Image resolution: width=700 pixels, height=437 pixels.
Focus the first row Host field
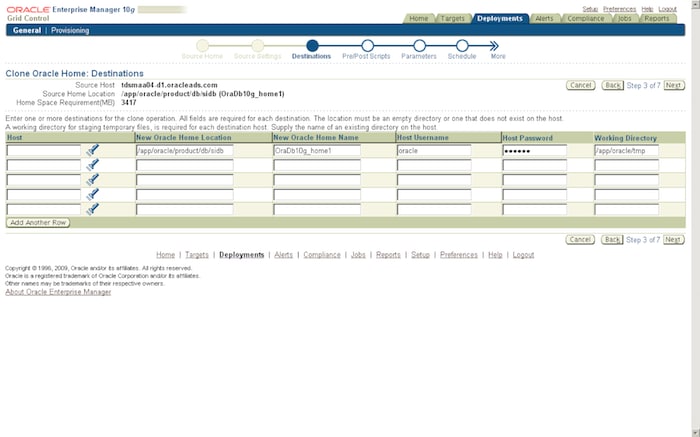pos(44,150)
